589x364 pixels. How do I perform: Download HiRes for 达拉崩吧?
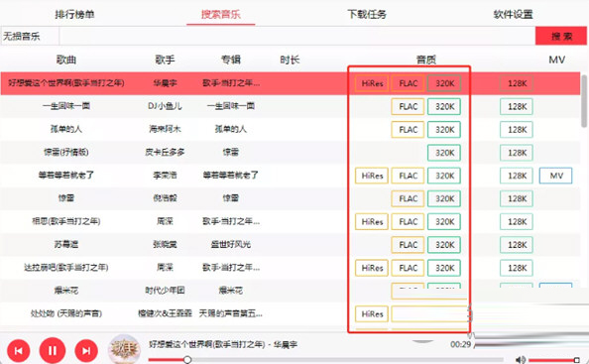pos(372,268)
